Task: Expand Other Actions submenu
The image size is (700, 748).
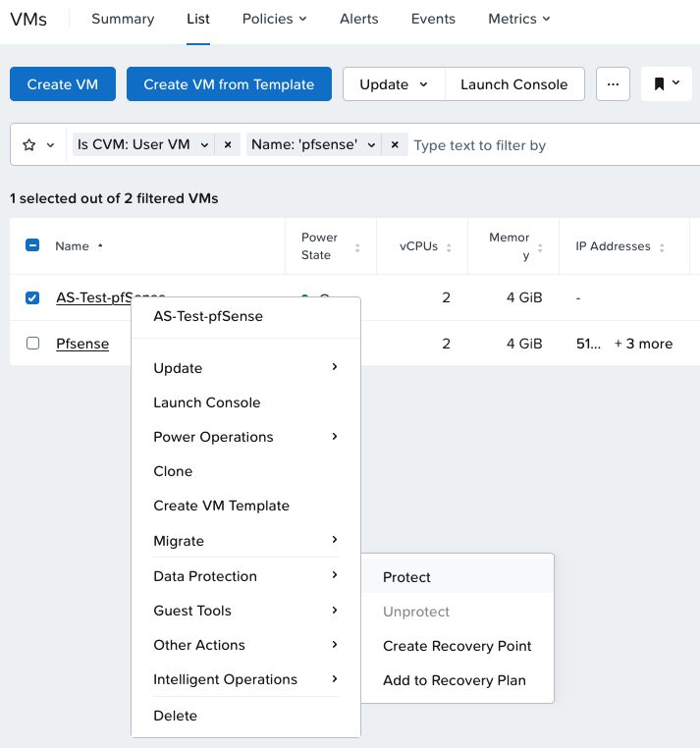Action: click(x=245, y=645)
